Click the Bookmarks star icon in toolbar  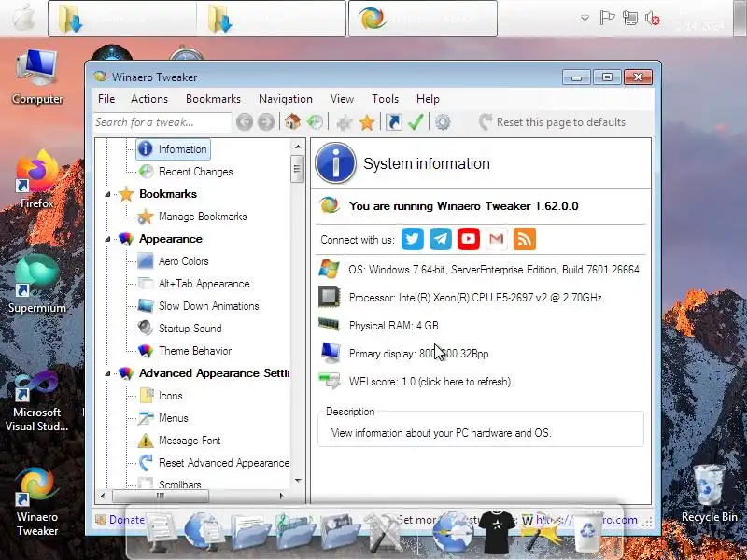coord(367,122)
